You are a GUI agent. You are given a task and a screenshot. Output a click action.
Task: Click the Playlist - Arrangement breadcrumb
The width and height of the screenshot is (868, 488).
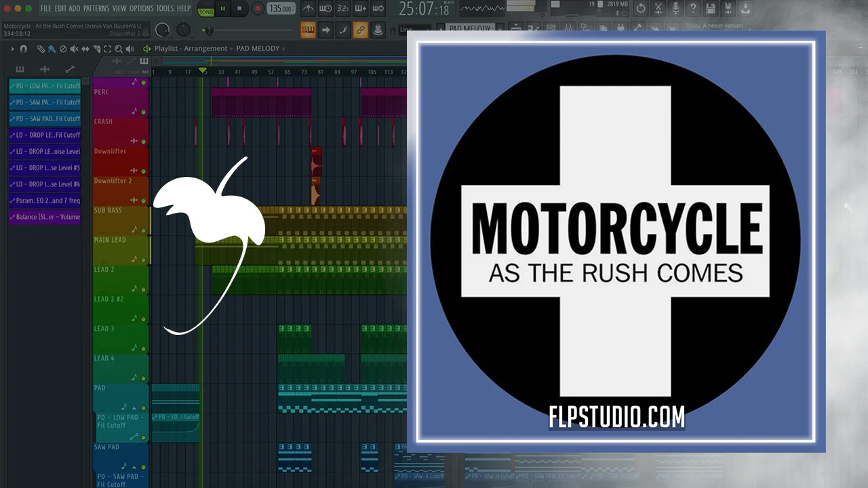[191, 49]
